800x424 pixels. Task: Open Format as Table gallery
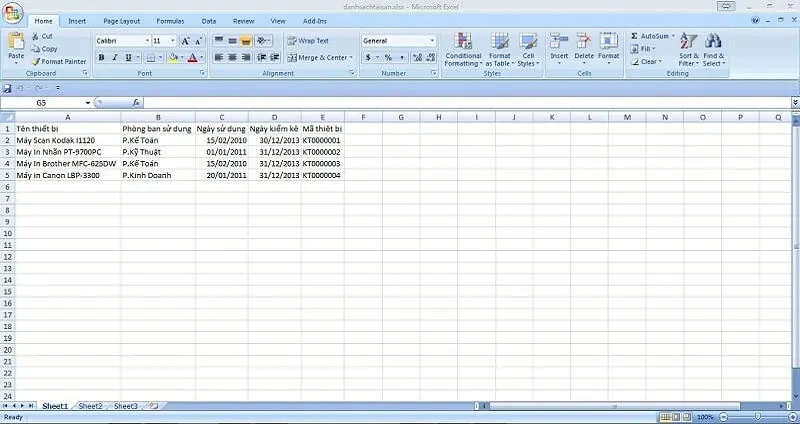[499, 49]
